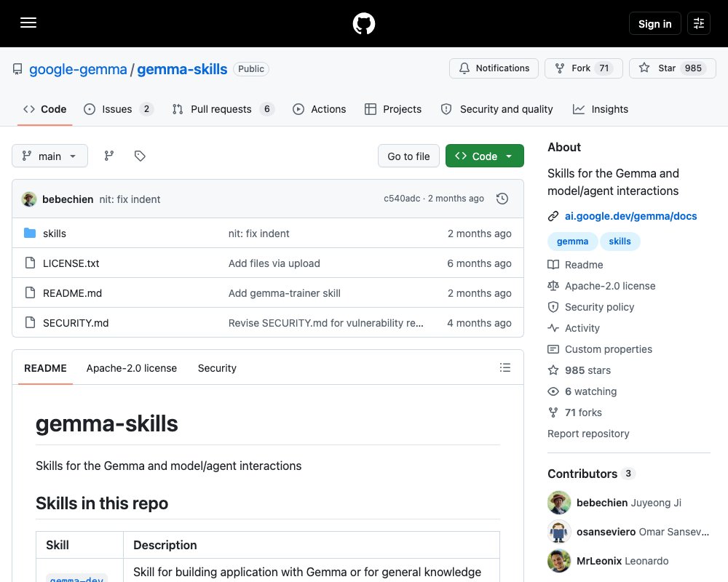Viewport: 728px width, 582px height.
Task: Open Security and quality tab
Action: [x=496, y=109]
